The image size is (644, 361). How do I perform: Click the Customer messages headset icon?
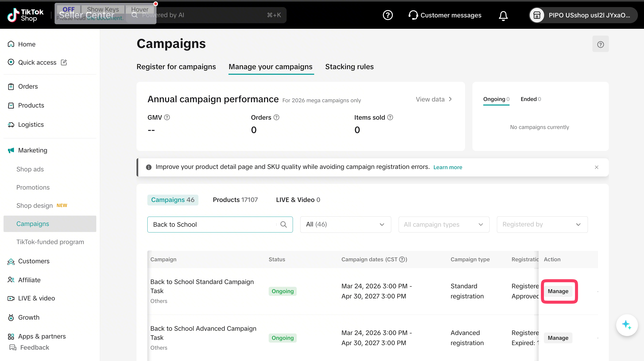click(413, 15)
